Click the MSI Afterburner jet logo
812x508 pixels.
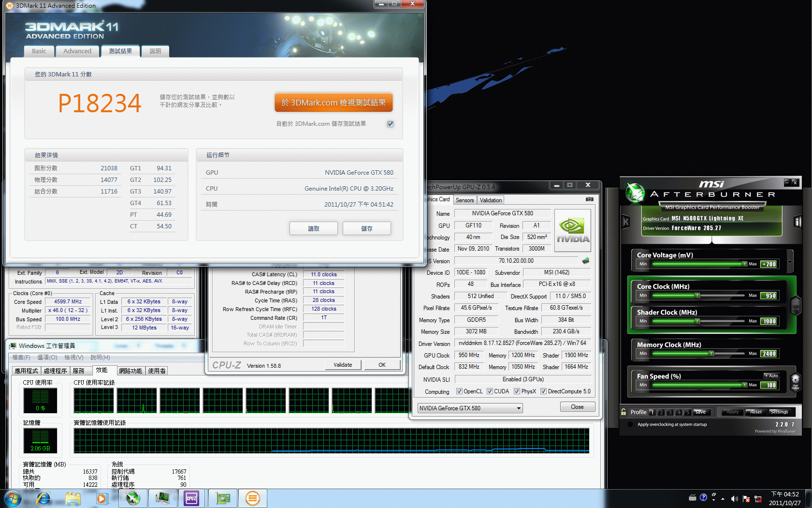point(635,193)
